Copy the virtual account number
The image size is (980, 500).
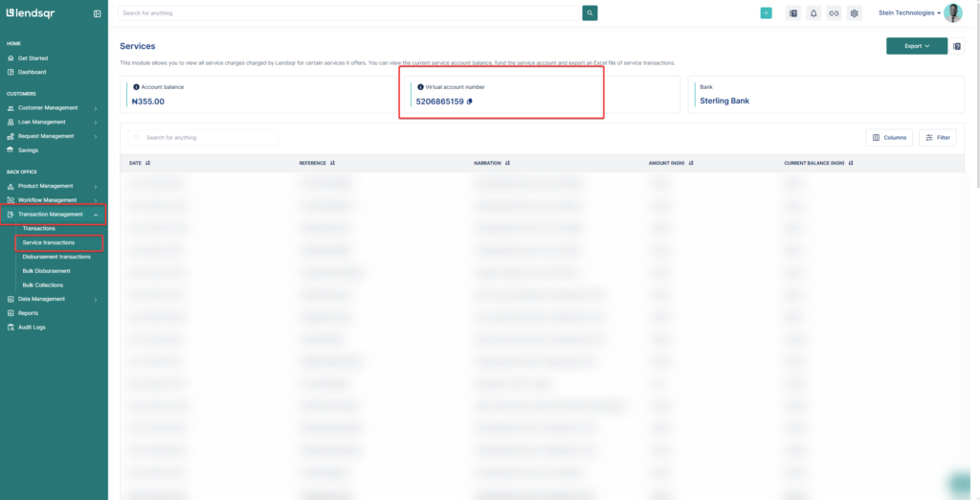(x=469, y=102)
